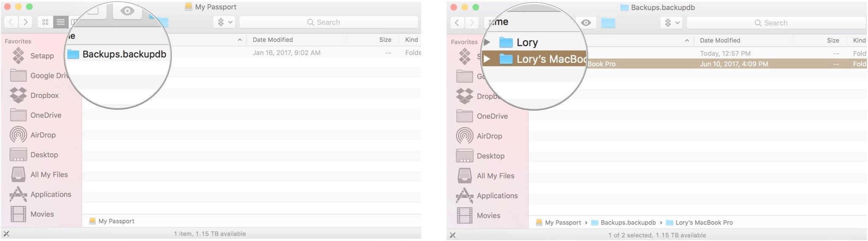The height and width of the screenshot is (241, 868).
Task: Toggle Name sort arrow in My Passport window
Action: click(x=239, y=40)
